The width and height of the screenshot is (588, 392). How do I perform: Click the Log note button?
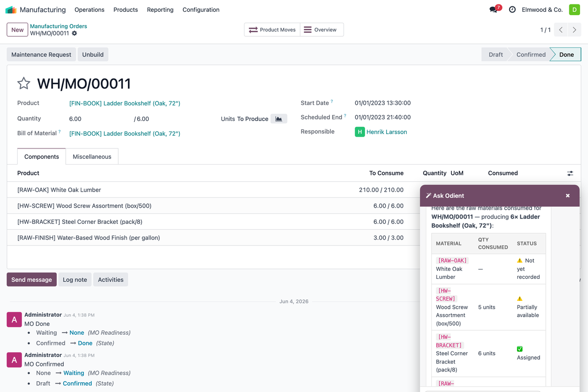75,280
